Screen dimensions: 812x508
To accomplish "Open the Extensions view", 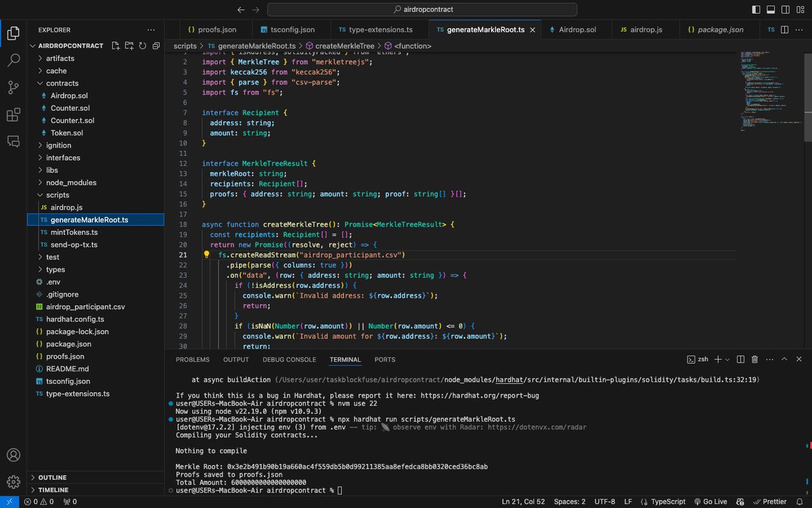I will pyautogui.click(x=13, y=114).
